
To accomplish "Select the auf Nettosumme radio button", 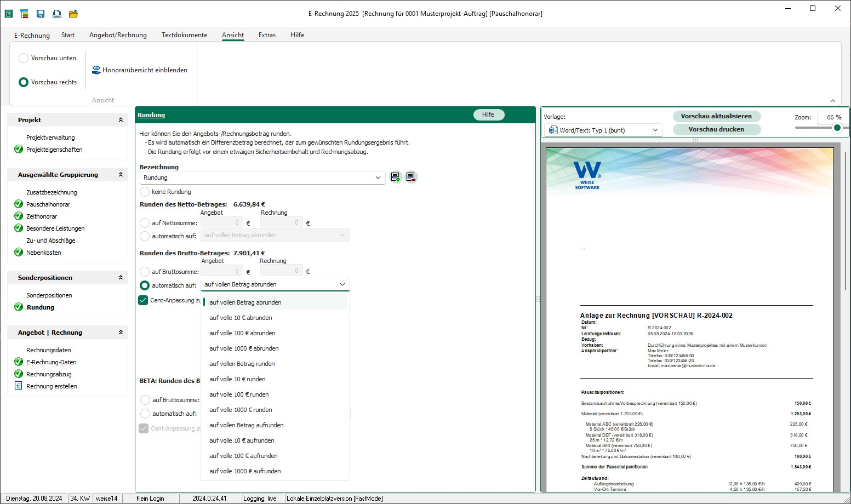I will [145, 223].
